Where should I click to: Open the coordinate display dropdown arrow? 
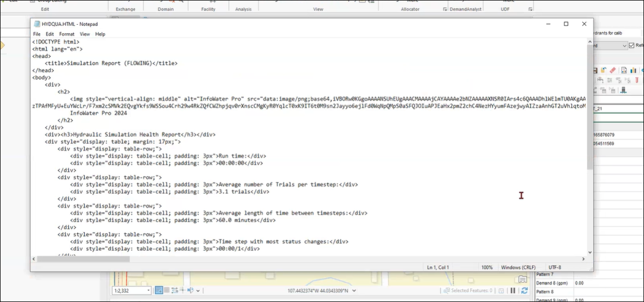coord(354,291)
